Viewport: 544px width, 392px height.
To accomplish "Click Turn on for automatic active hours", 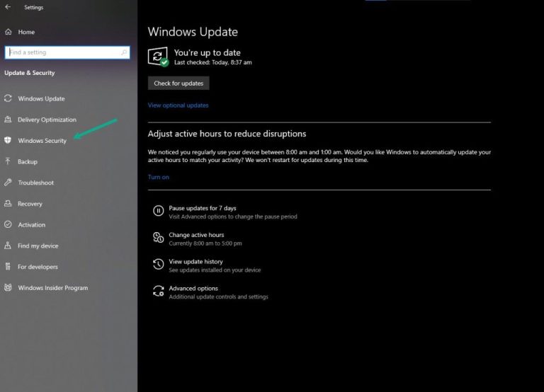I will coord(159,177).
